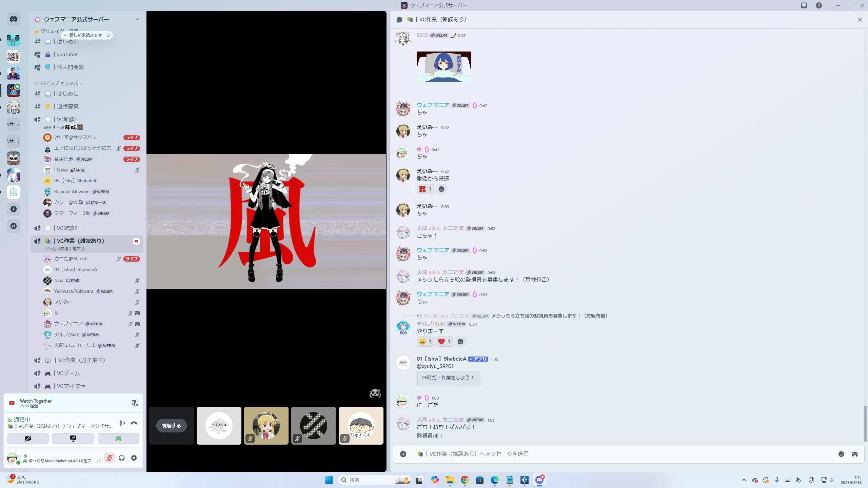Open user settings gear icon
The height and width of the screenshot is (488, 868).
134,458
